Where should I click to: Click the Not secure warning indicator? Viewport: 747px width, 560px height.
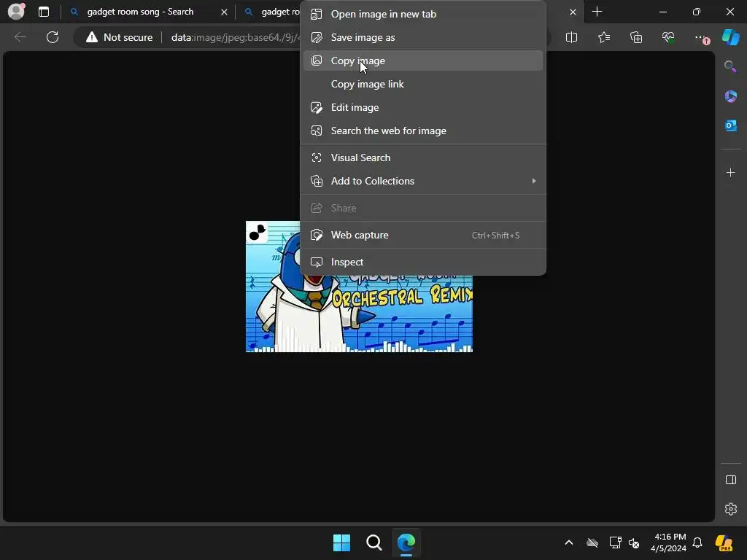pyautogui.click(x=119, y=37)
